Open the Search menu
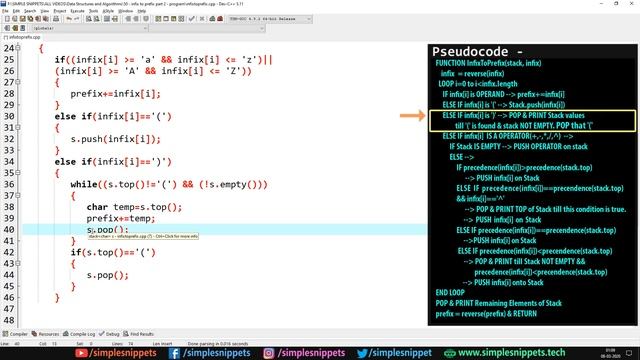Image resolution: width=640 pixels, height=360 pixels. tap(30, 11)
